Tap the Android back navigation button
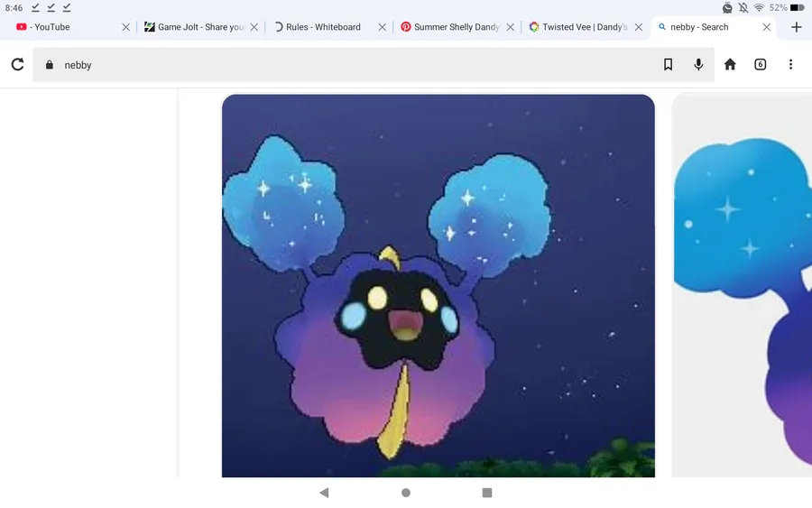 (324, 493)
